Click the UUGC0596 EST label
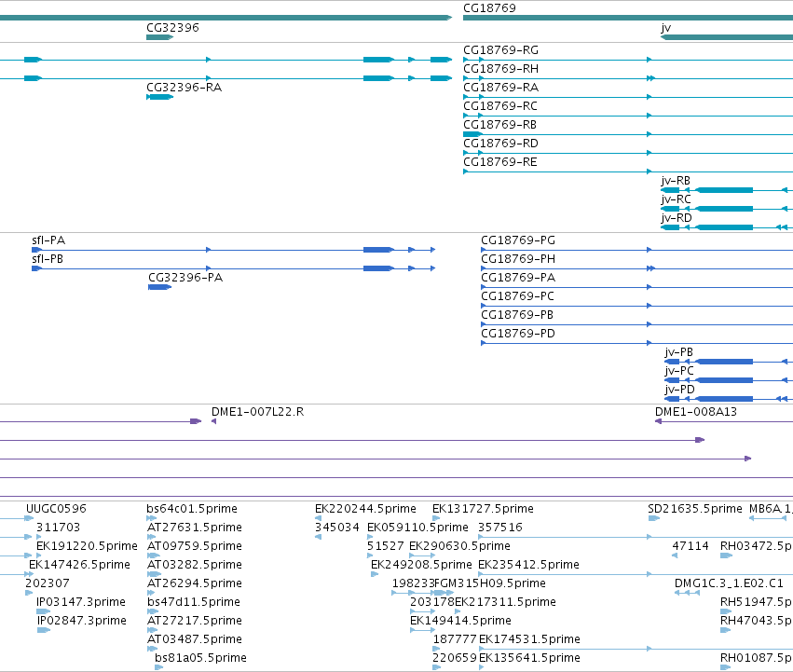The image size is (793, 672). [56, 509]
